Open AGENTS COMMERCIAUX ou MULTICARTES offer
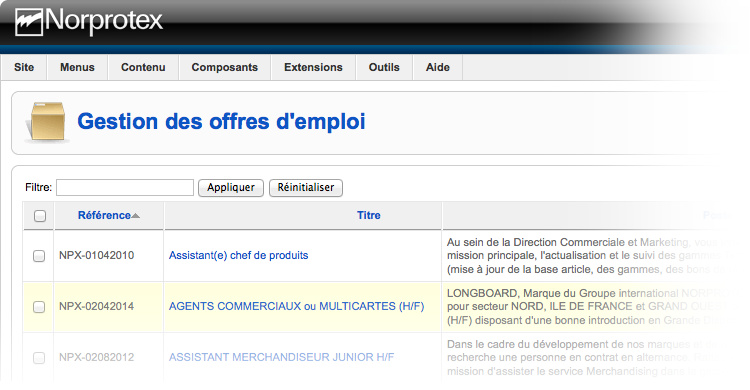The image size is (750, 390). (297, 306)
